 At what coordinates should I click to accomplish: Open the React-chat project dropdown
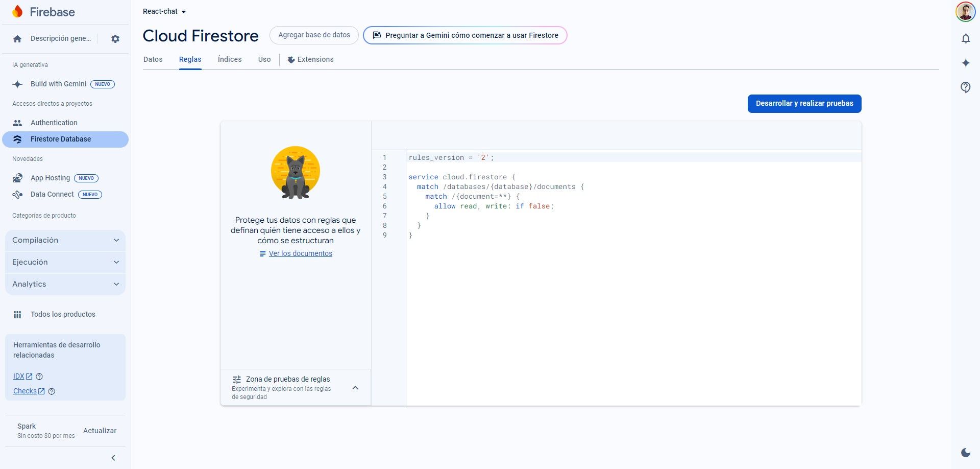164,12
